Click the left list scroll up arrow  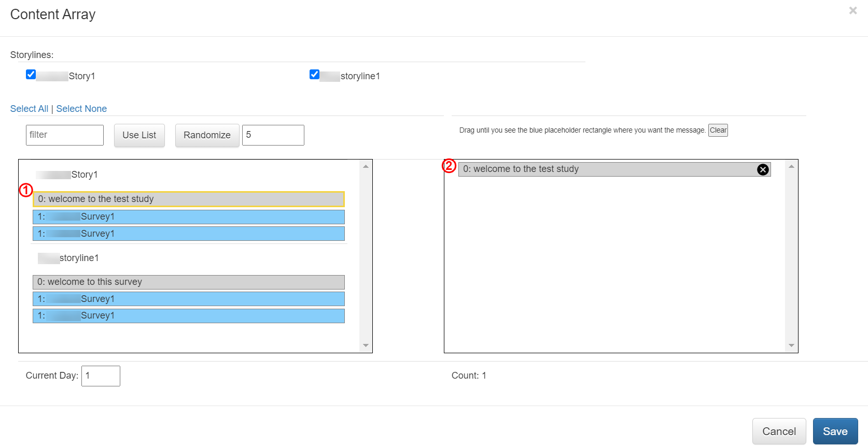tap(366, 166)
